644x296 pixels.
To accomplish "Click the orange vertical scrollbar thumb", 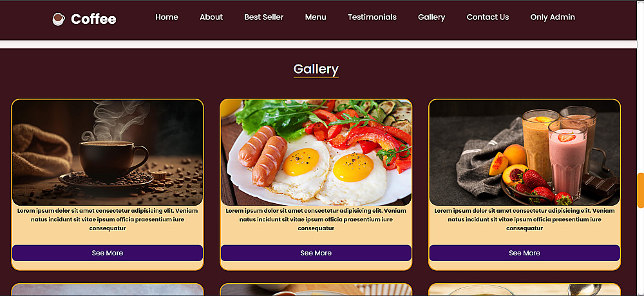I will click(x=640, y=190).
